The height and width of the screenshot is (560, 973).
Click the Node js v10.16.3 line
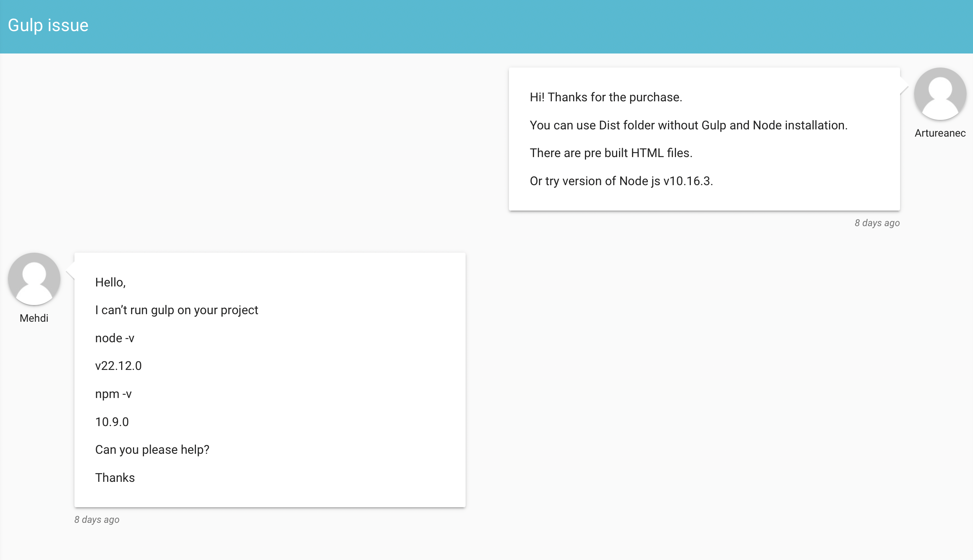621,181
